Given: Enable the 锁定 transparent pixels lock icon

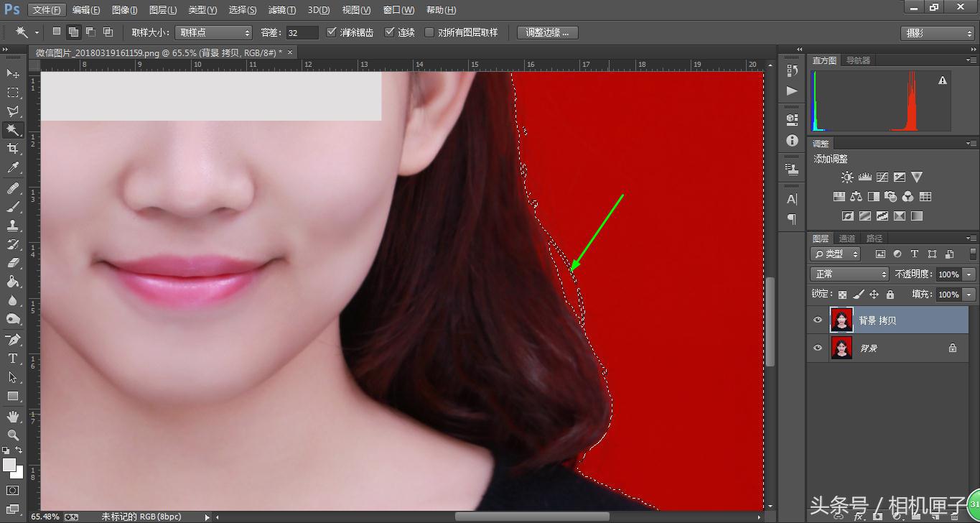Looking at the screenshot, I should (x=841, y=294).
